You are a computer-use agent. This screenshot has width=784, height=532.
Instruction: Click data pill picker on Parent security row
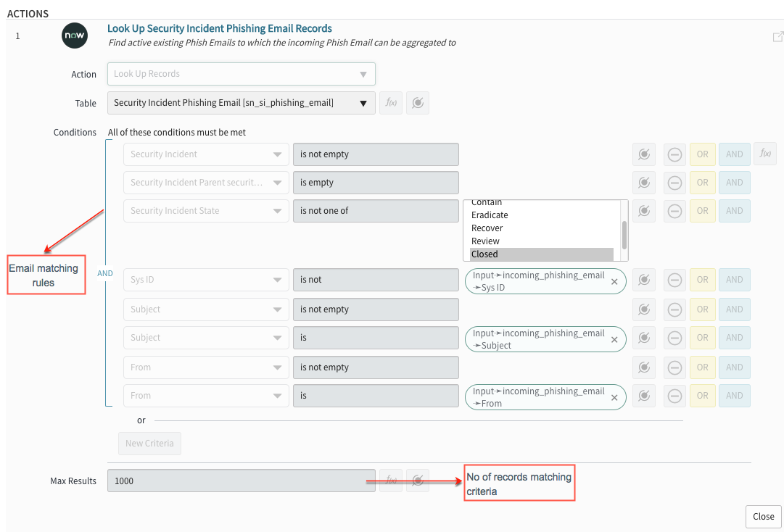click(x=644, y=183)
